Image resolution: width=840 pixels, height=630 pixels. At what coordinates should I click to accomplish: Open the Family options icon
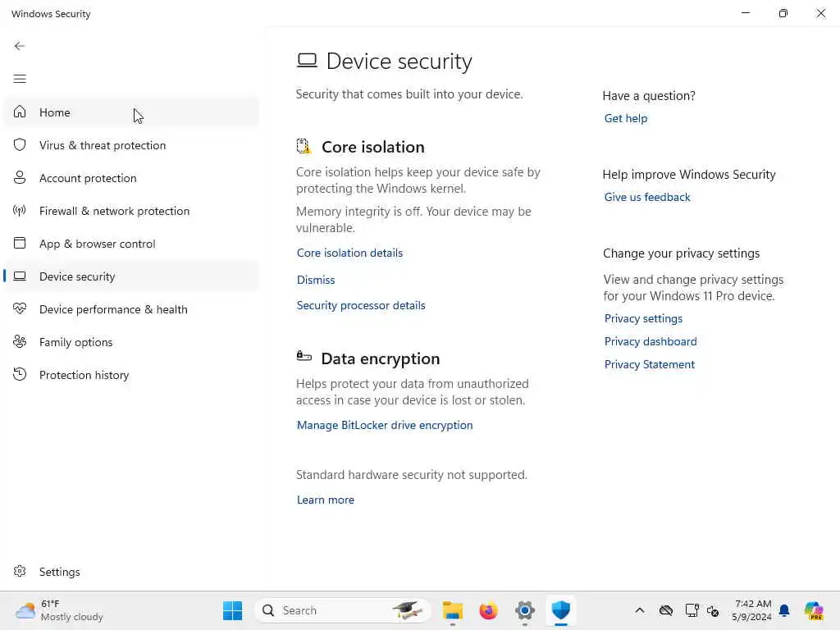pos(20,342)
